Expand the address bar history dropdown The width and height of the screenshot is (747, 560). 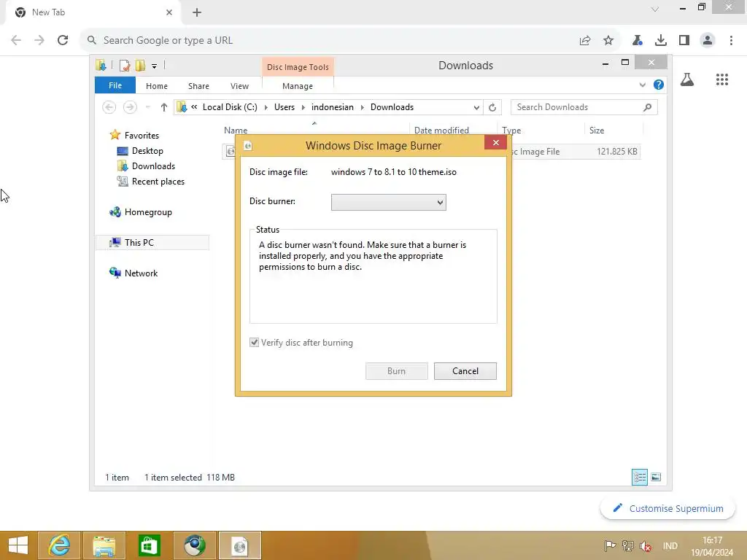476,108
